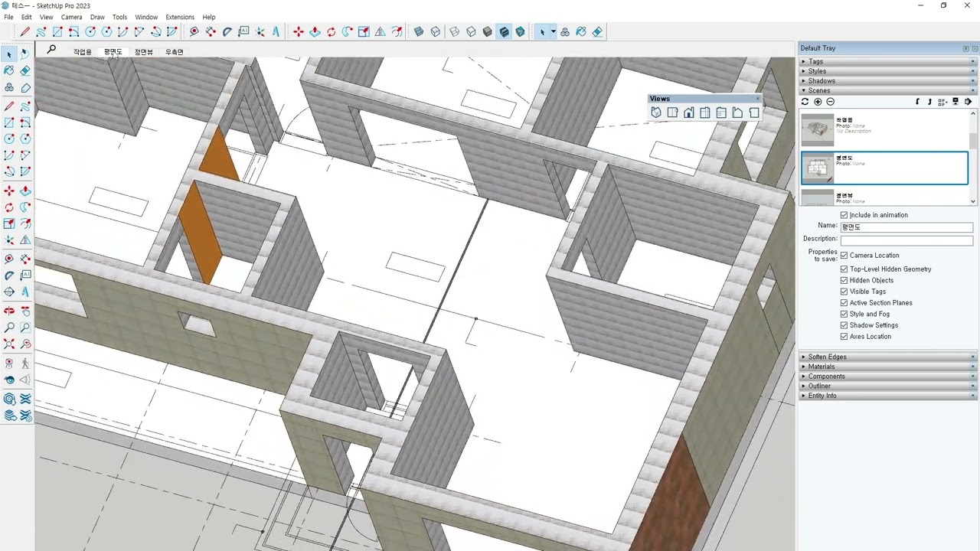This screenshot has height=551, width=980.
Task: Open scene view options dropdown
Action: pos(942,102)
